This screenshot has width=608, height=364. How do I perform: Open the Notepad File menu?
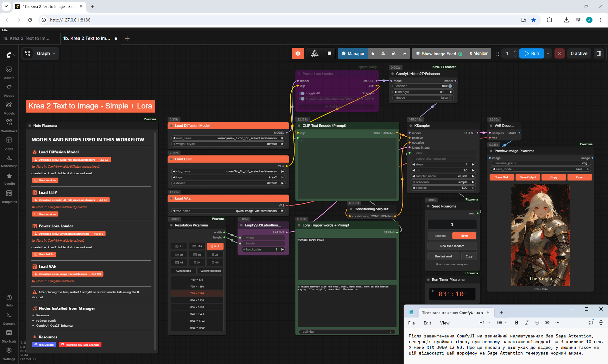pyautogui.click(x=411, y=323)
